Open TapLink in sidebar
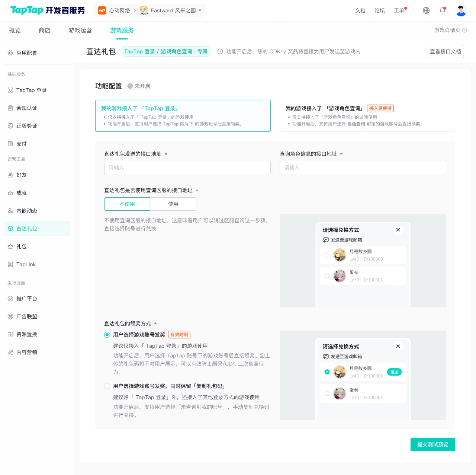Viewport: 476px width, 475px height. coord(26,264)
